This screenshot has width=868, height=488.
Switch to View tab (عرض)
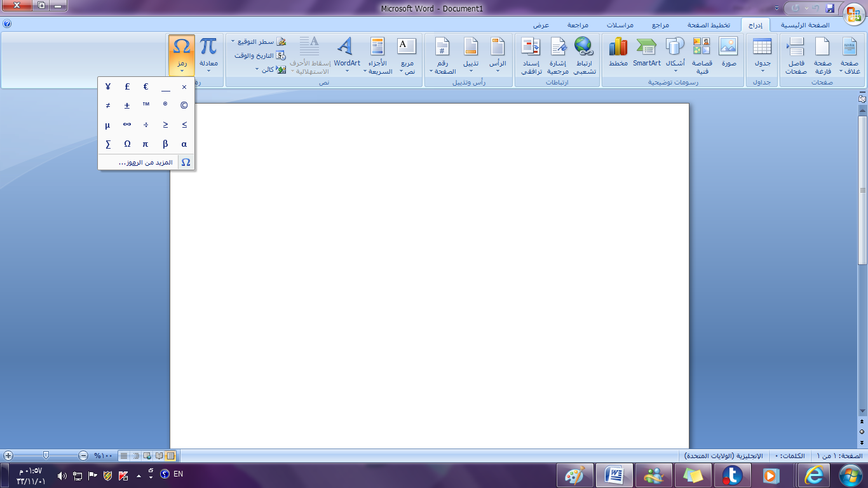click(x=541, y=25)
